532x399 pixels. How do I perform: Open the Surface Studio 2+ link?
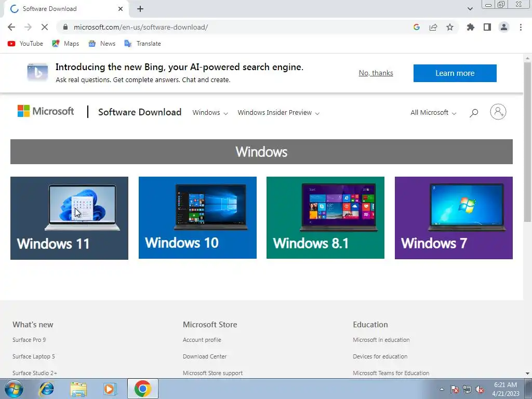pos(35,373)
